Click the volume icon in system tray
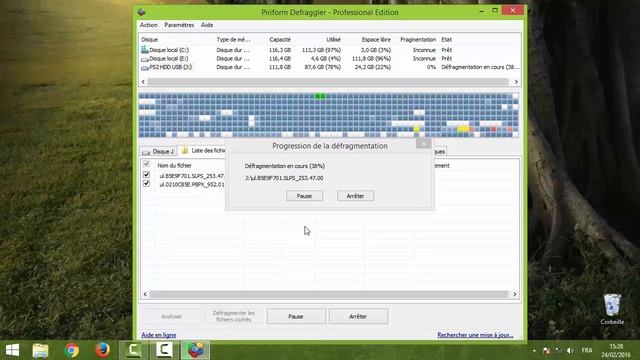Screen dimensions: 640x360 coord(570,350)
